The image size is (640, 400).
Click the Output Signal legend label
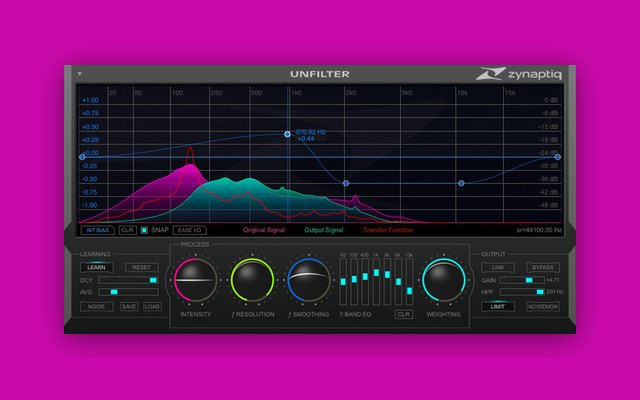324,230
